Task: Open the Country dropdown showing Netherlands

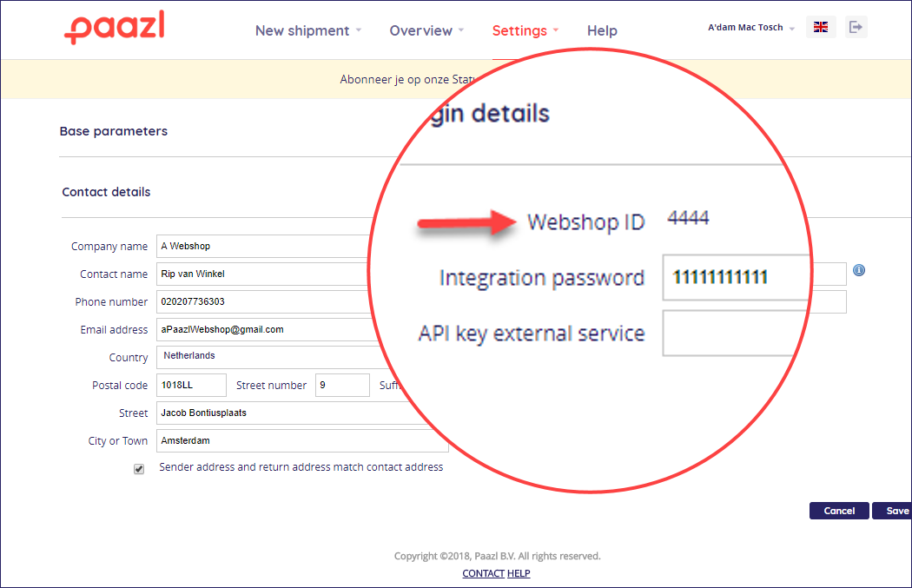Action: click(265, 356)
